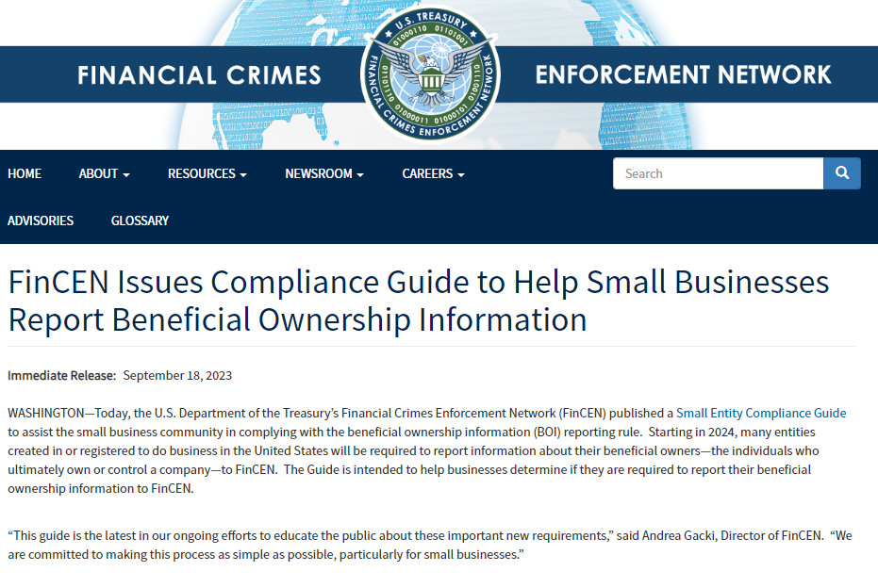
Task: Select the FinCEN circular seal emblem
Action: click(x=430, y=73)
